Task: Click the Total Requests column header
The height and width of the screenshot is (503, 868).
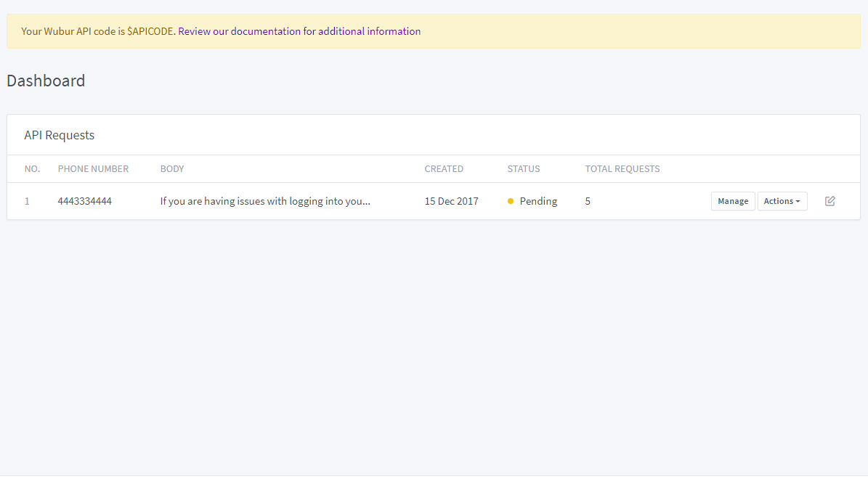Action: coord(622,169)
